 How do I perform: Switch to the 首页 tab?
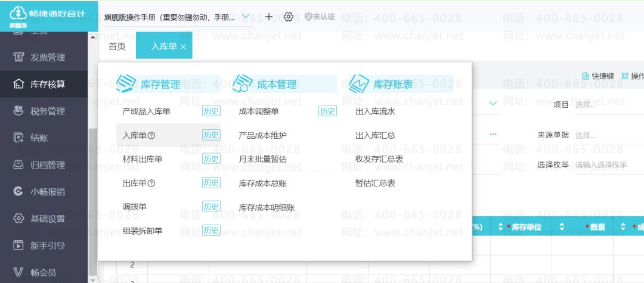117,46
